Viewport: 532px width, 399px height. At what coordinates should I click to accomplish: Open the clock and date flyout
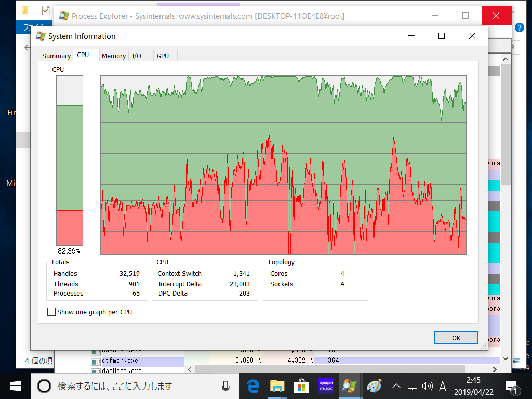[474, 386]
